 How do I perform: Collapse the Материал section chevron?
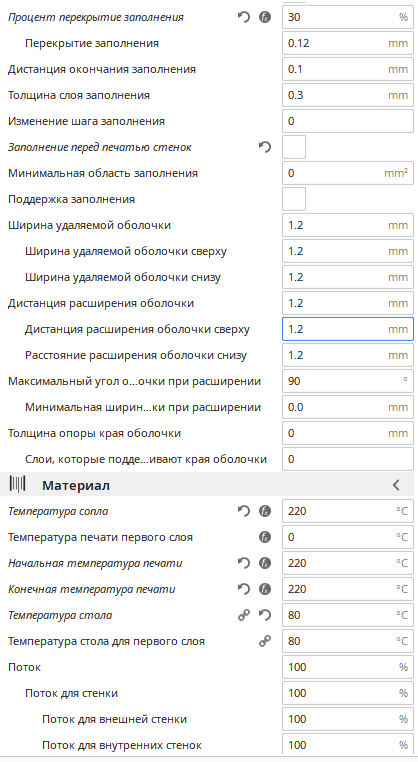tap(396, 485)
